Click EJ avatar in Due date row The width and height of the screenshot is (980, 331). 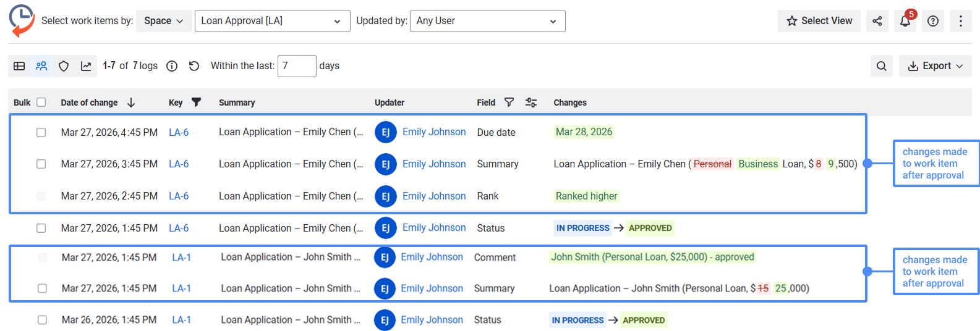[385, 132]
